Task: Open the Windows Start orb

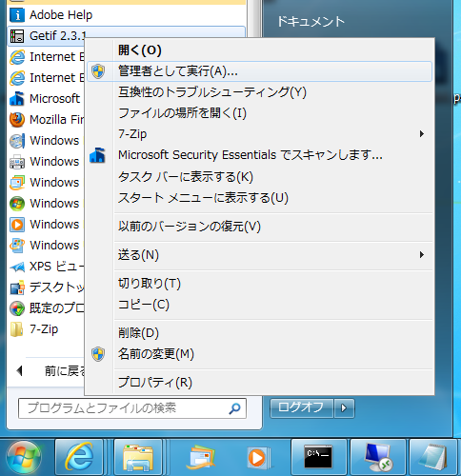Action: [x=24, y=458]
